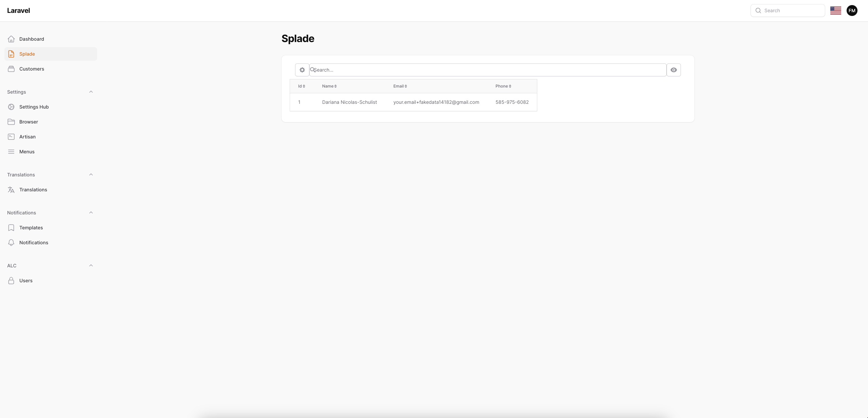The image size is (868, 418).
Task: Click the Browser folder icon
Action: [x=11, y=122]
